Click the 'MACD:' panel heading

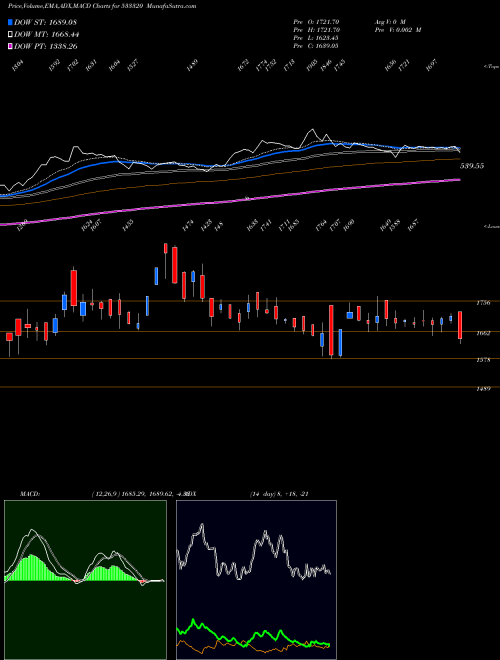pyautogui.click(x=30, y=494)
